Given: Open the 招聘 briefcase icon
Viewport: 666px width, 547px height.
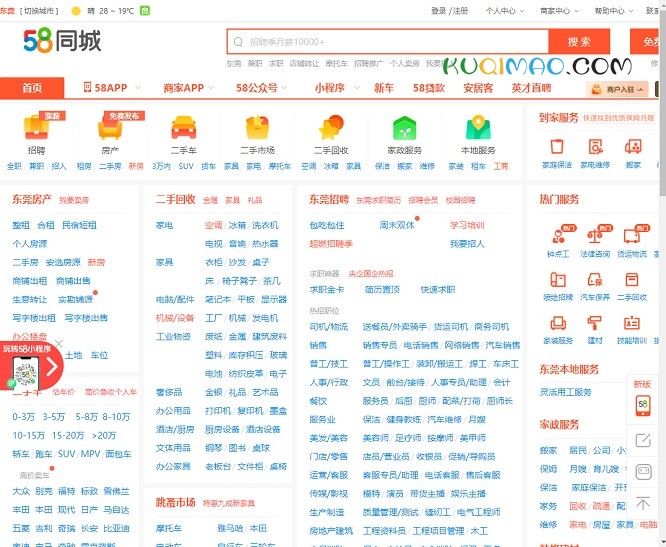Looking at the screenshot, I should 37,127.
